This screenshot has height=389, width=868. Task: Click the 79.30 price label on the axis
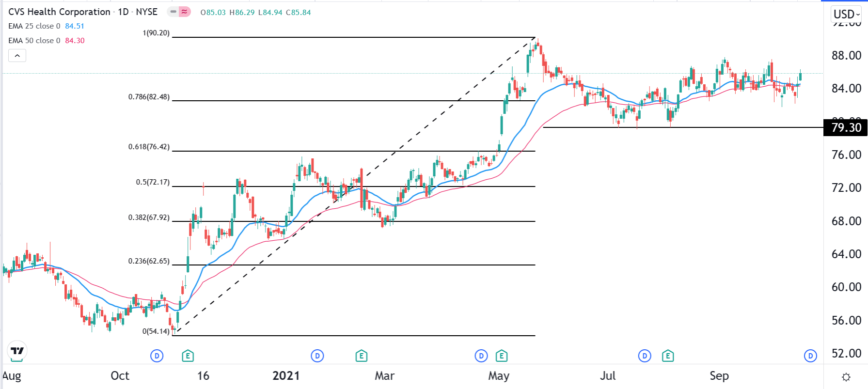(x=846, y=127)
